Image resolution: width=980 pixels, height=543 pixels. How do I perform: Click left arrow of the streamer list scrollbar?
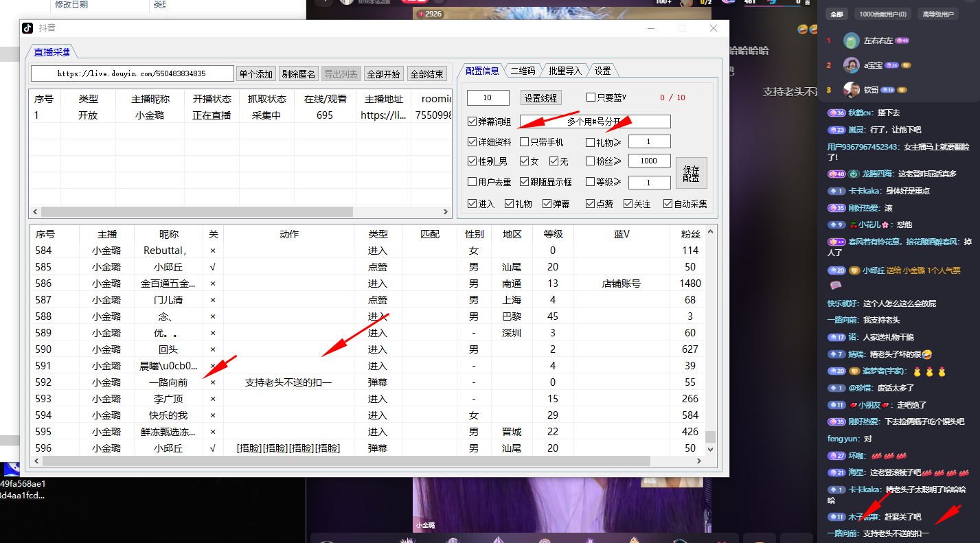click(35, 212)
